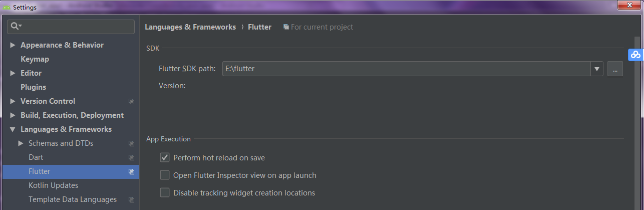Click the browse button for SDK path
The image size is (644, 210).
(x=615, y=69)
